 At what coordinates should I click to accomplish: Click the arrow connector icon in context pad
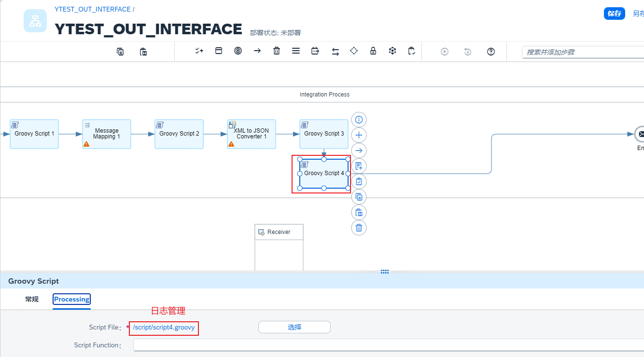coord(359,151)
